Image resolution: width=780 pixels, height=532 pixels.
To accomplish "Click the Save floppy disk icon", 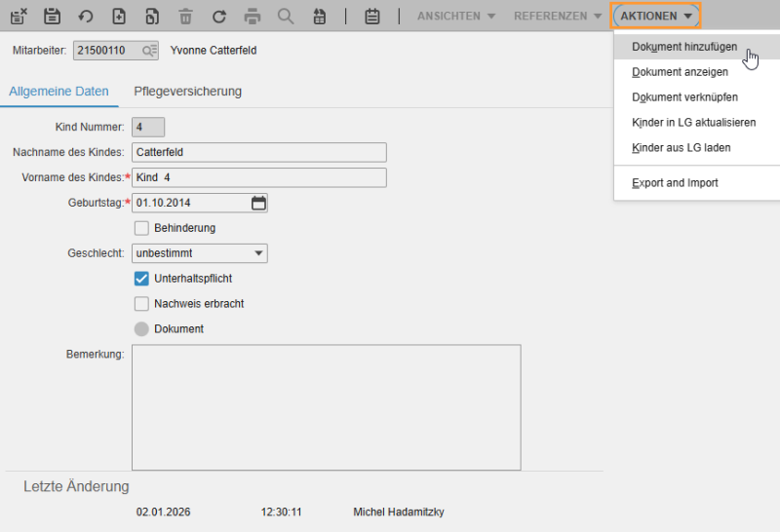I will coord(52,16).
